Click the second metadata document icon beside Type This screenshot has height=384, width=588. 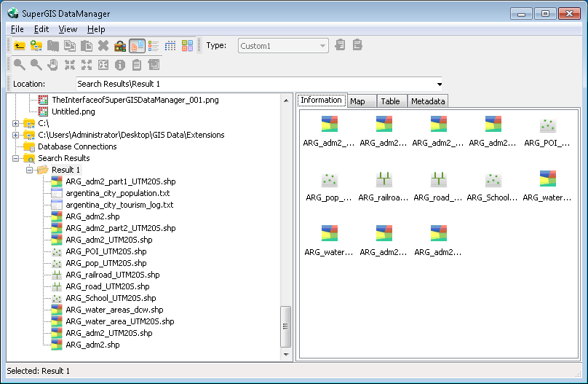357,44
